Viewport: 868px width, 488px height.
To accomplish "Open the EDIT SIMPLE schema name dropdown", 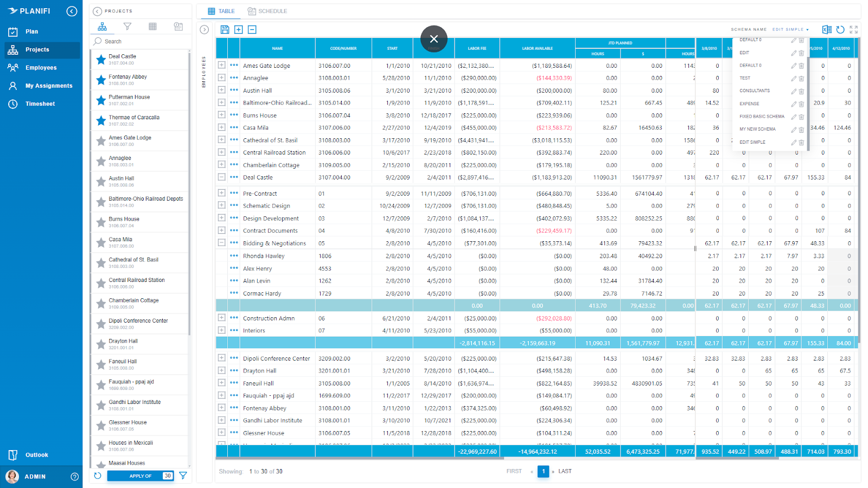I will coord(791,30).
